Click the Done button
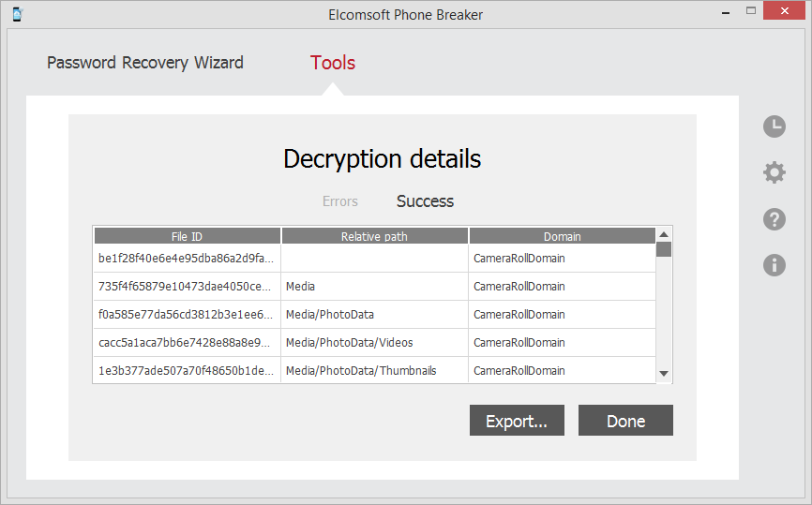Viewport: 812px width, 505px height. [625, 420]
